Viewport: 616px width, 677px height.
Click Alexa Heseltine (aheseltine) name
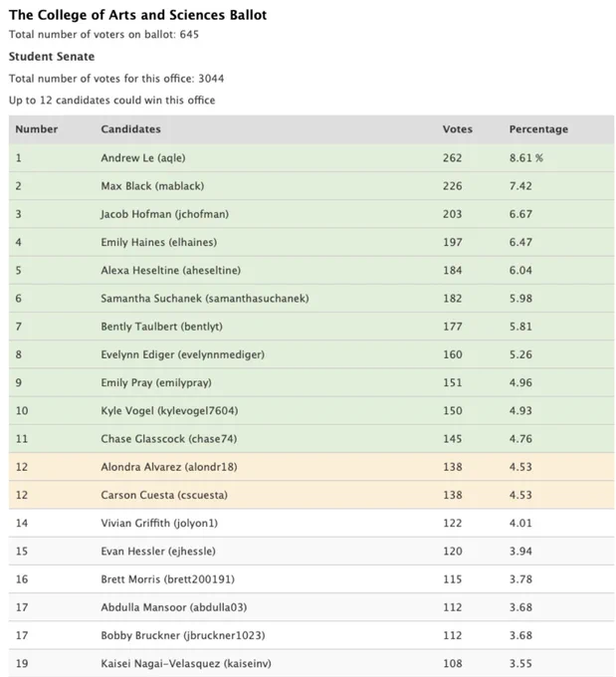click(170, 270)
